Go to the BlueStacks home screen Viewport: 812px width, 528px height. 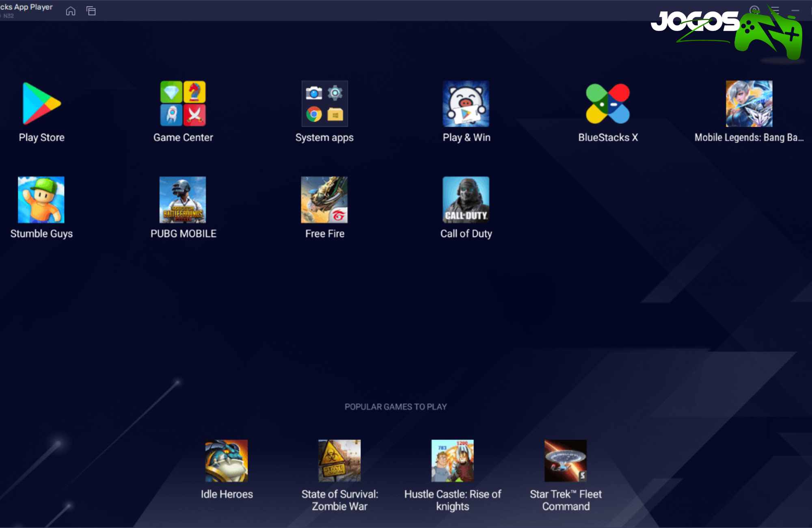[71, 11]
